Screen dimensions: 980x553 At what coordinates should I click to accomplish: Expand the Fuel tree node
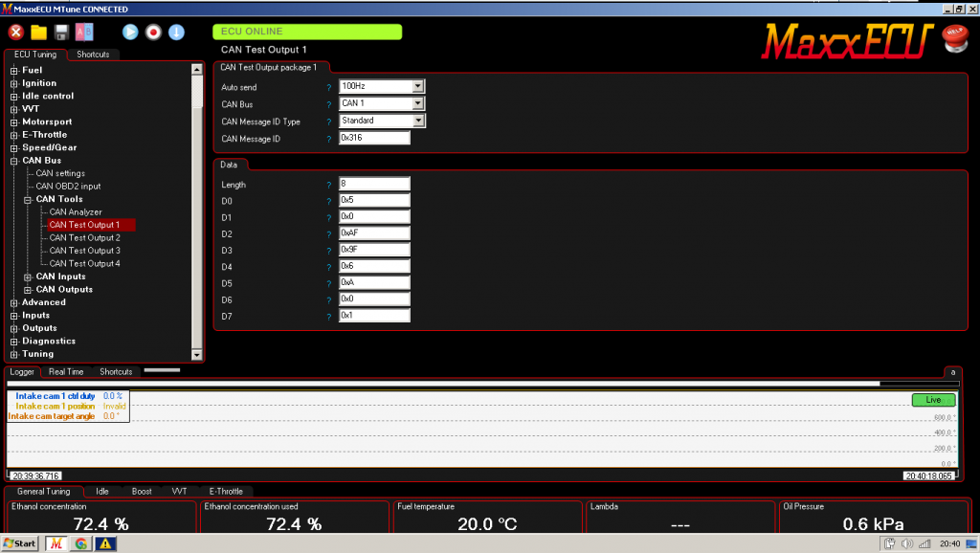[x=13, y=71]
